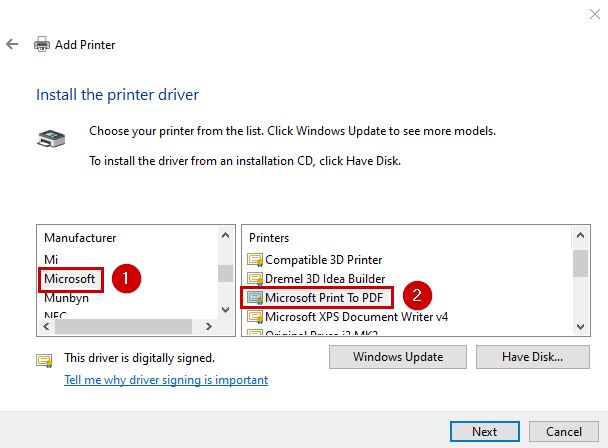Click the Dremel 3D Idea Builder icon
The height and width of the screenshot is (448, 608).
point(255,278)
